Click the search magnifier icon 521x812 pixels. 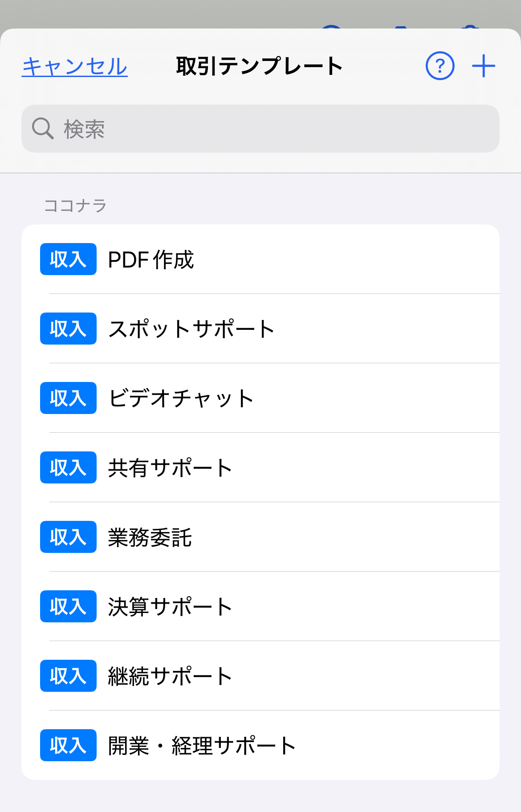click(43, 129)
